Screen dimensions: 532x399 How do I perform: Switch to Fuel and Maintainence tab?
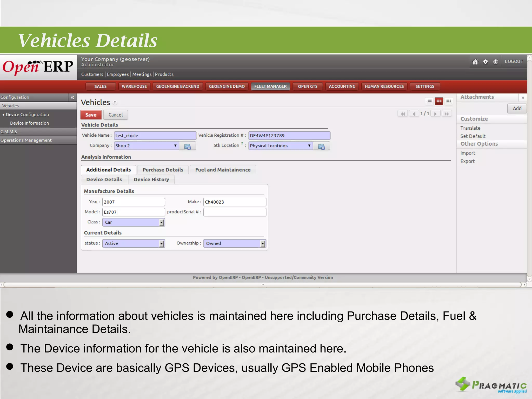(x=223, y=170)
